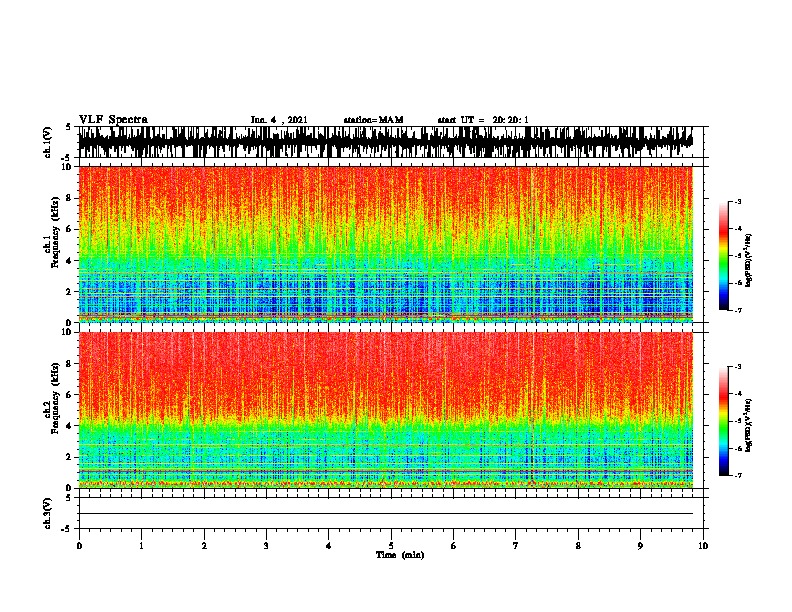Click the ch.2 spectrogram color scale bar

coord(724,421)
